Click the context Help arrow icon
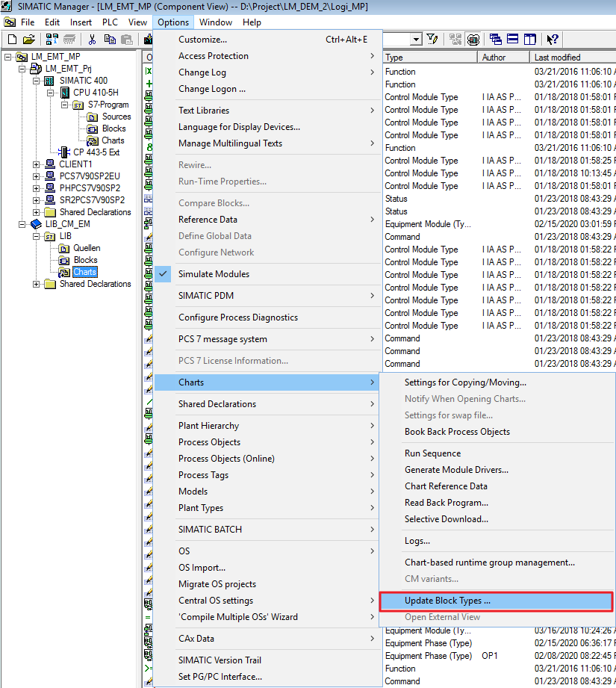This screenshot has width=616, height=688. pos(552,39)
